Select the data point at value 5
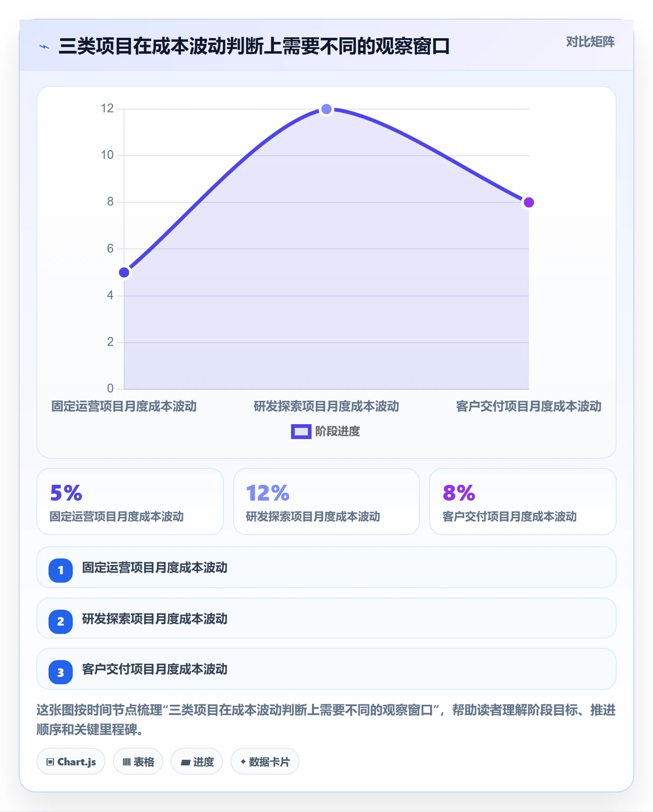Screen dimensions: 653x812 (124, 272)
